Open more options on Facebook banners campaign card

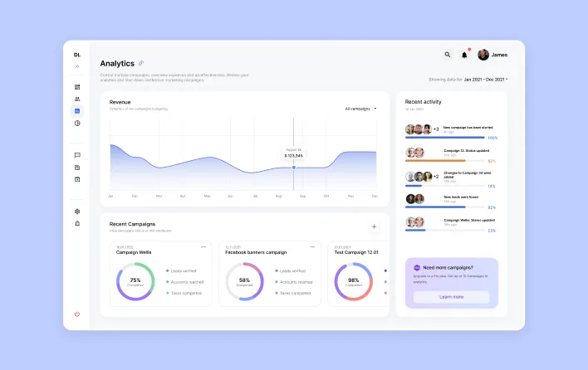coord(312,246)
